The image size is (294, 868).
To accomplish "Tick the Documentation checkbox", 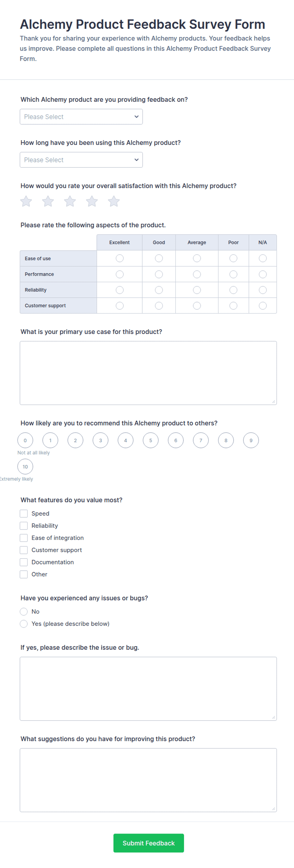I will (24, 562).
